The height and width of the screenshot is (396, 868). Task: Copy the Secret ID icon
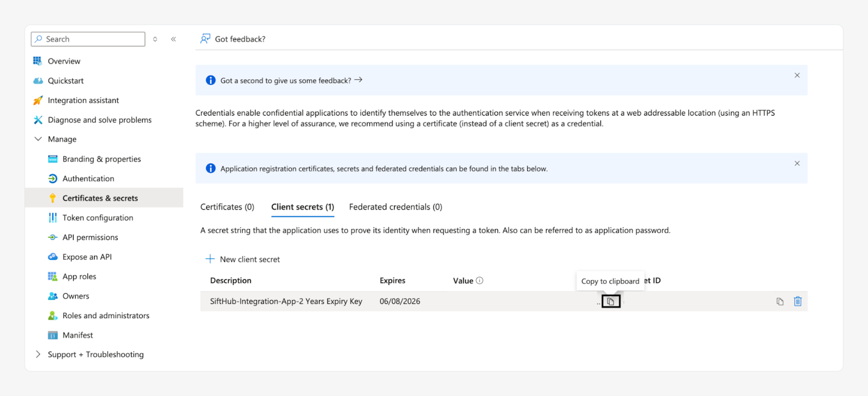(x=780, y=301)
